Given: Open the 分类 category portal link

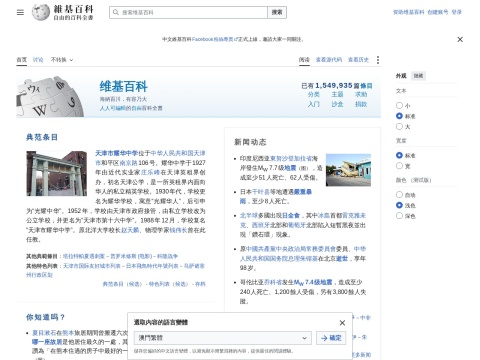Looking at the screenshot, I should click(314, 94).
